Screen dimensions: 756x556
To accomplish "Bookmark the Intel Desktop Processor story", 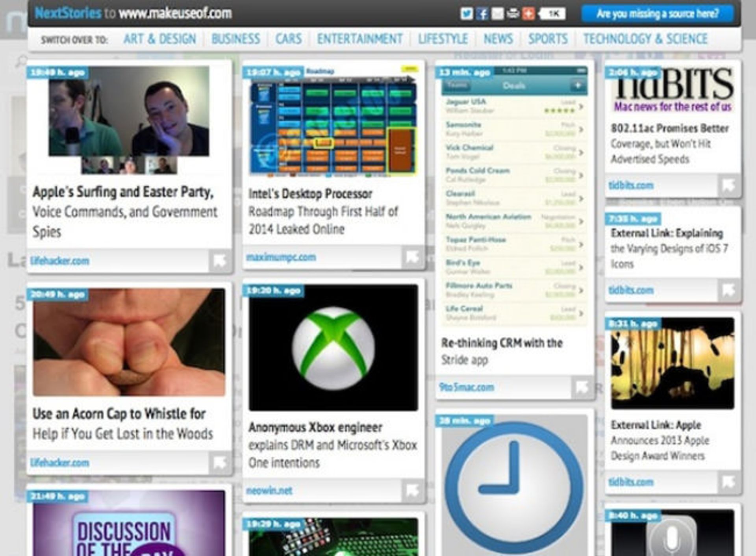I will click(412, 256).
